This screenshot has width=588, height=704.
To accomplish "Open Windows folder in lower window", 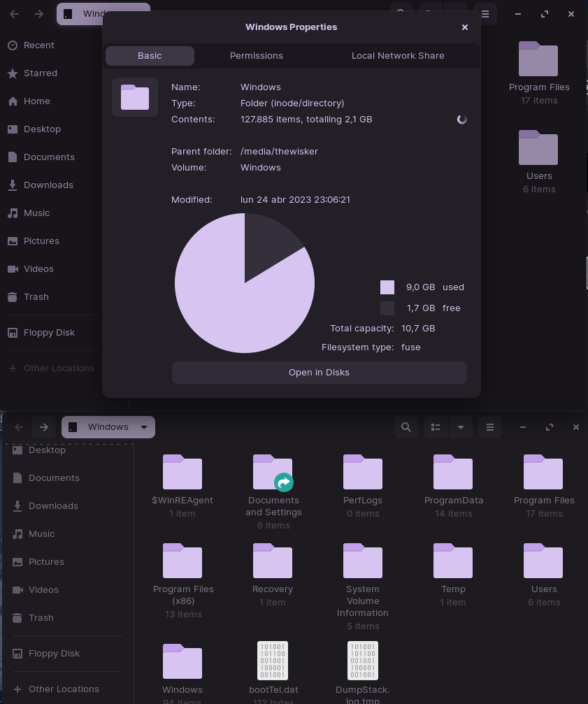I will (182, 673).
